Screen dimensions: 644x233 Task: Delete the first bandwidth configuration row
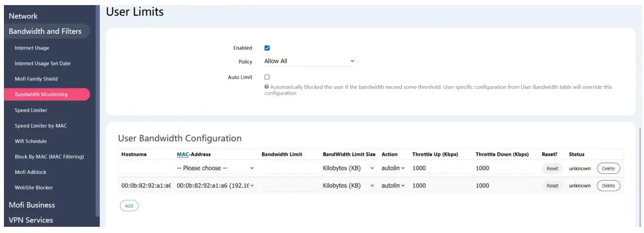609,168
